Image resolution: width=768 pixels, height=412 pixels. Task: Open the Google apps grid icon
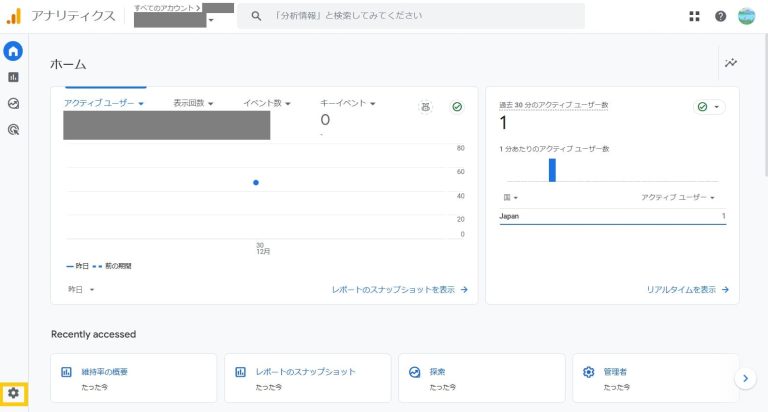[x=695, y=16]
